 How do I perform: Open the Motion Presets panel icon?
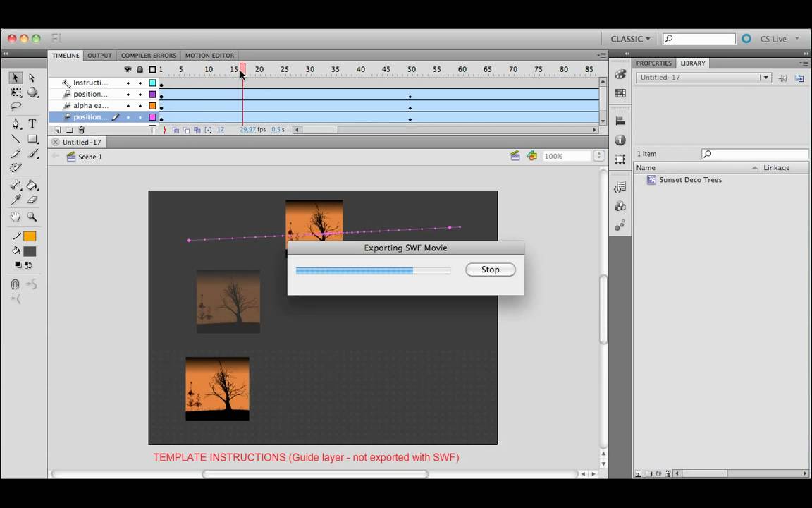(x=620, y=225)
